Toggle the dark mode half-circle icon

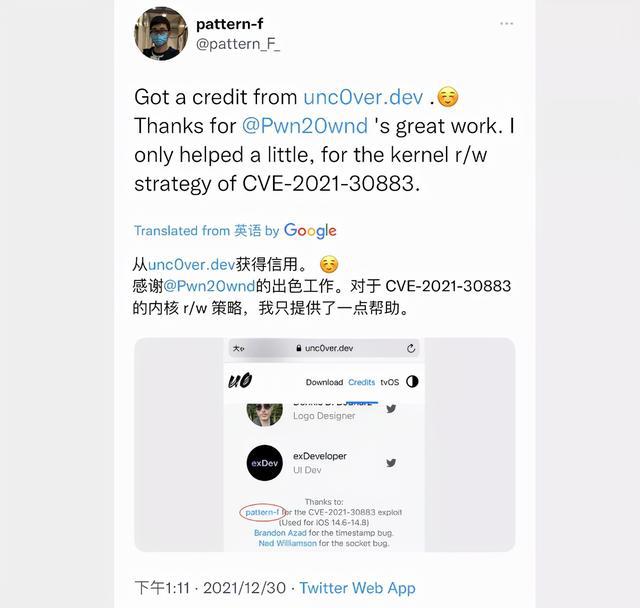coord(412,382)
